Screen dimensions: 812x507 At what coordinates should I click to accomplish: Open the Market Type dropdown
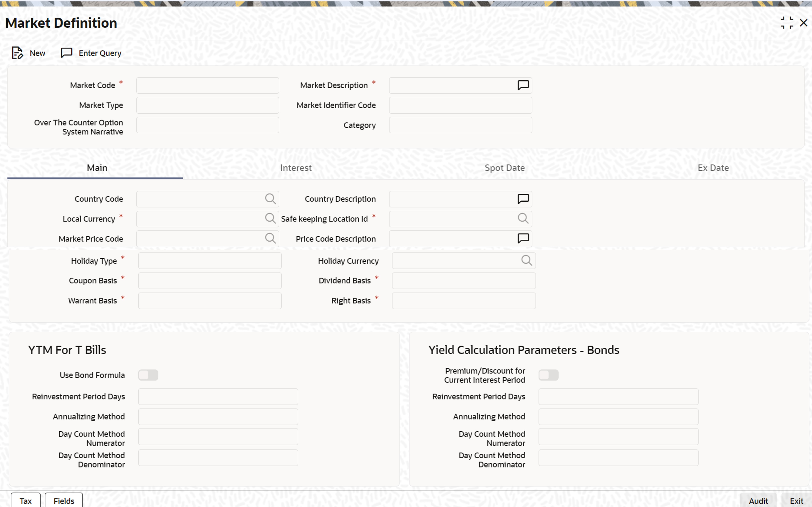208,105
